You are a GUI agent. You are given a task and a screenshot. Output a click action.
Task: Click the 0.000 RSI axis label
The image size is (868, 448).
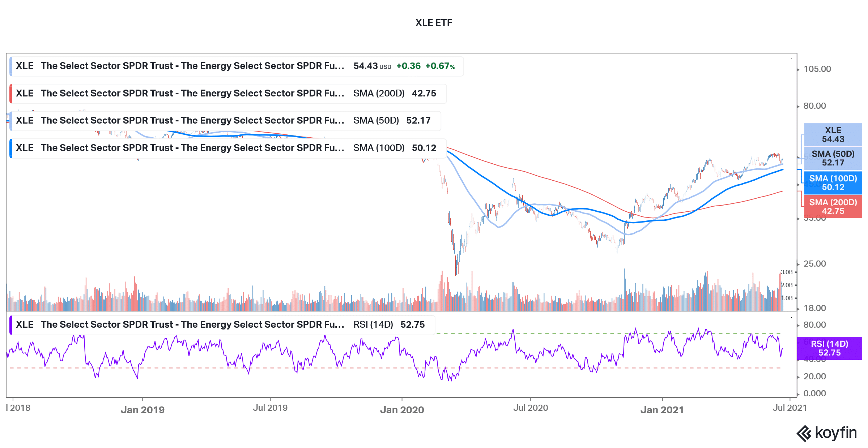coord(814,393)
